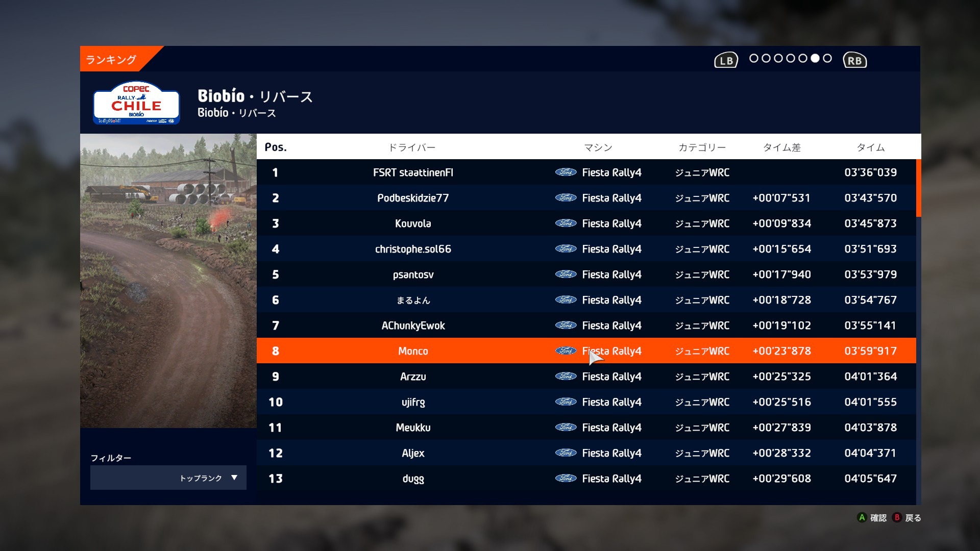Click the RB shoulder button icon

[855, 60]
